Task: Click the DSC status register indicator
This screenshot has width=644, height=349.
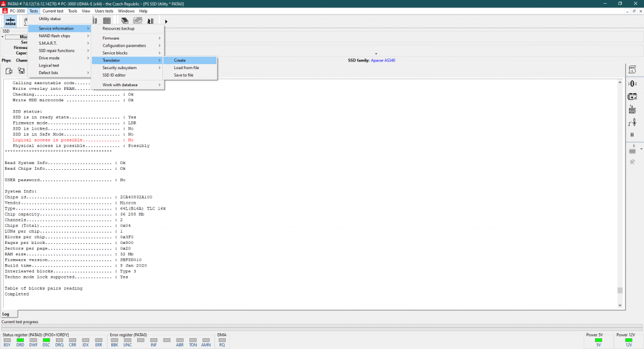Action: click(46, 342)
